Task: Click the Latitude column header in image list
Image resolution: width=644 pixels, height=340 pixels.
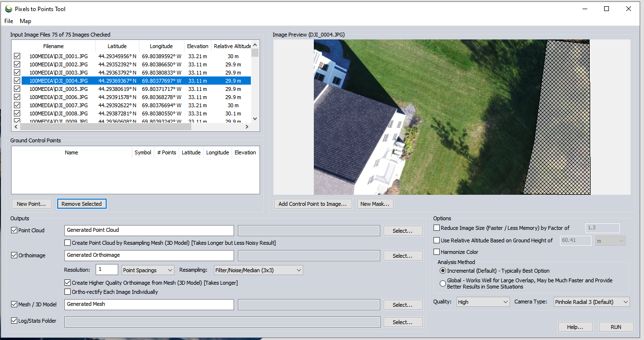Action: (x=117, y=46)
